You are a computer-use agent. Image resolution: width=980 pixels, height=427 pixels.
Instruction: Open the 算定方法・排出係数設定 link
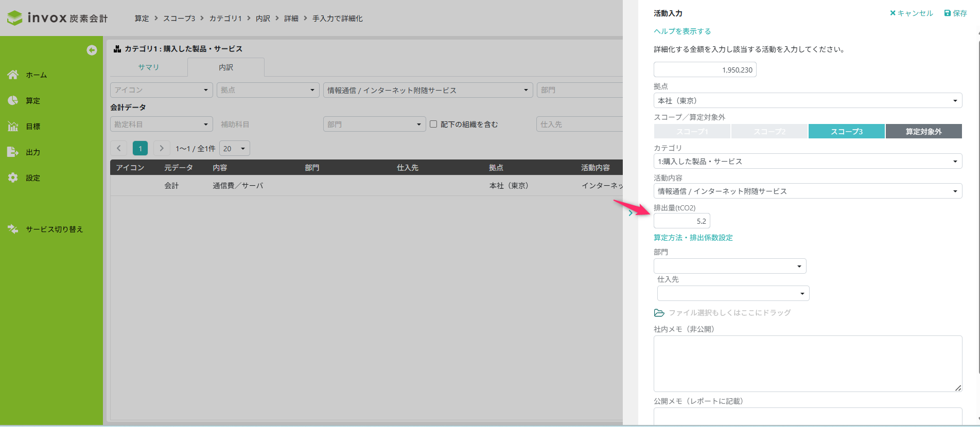[x=693, y=238]
